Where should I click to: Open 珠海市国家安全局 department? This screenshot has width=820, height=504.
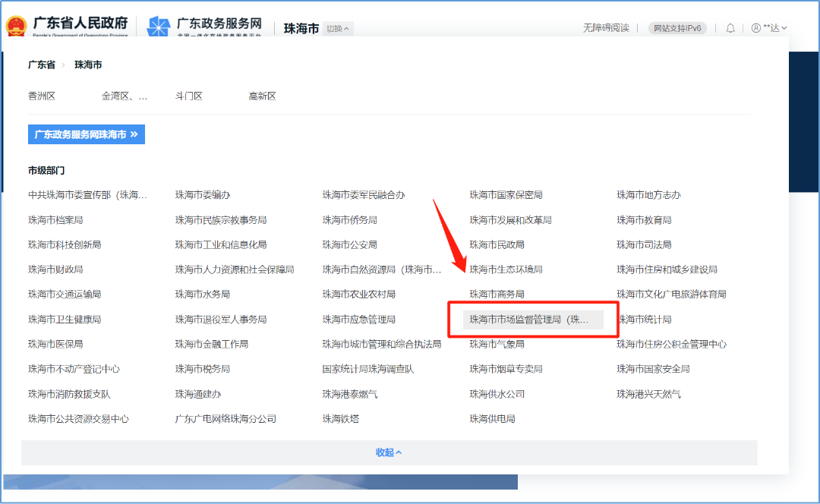[653, 369]
